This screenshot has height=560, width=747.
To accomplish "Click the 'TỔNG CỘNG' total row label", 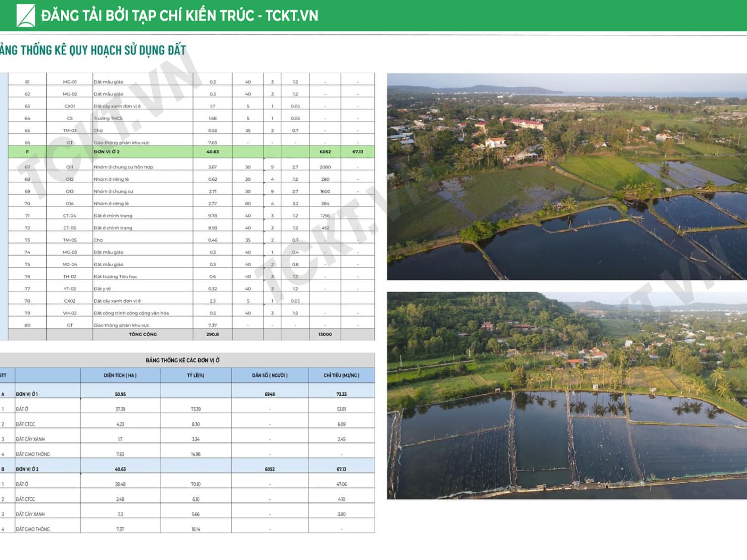I will pyautogui.click(x=142, y=335).
